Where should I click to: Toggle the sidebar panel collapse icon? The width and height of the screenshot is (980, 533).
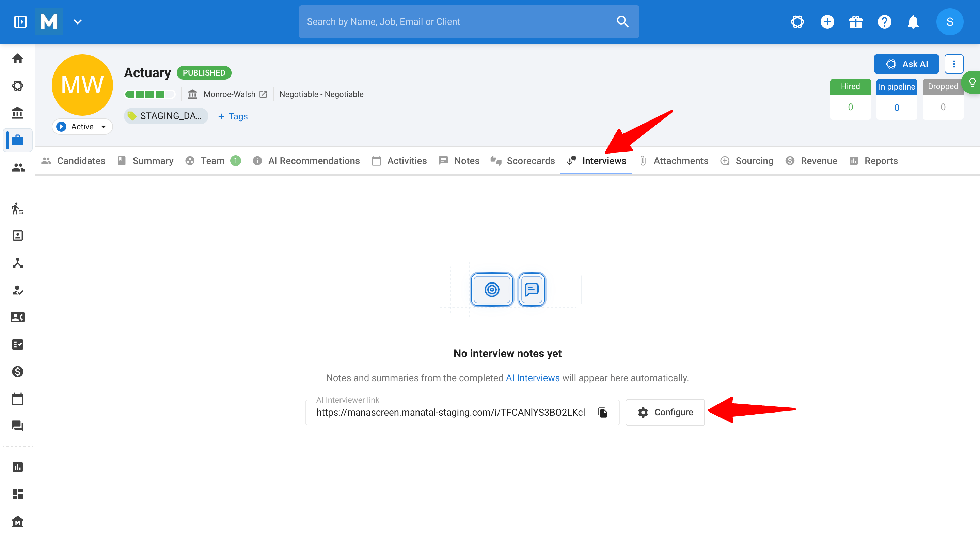coord(20,22)
